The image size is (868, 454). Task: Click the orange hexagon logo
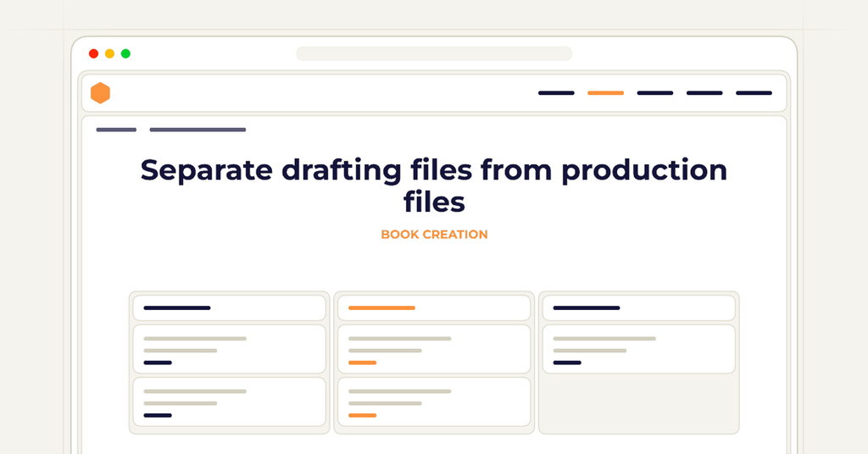click(x=100, y=93)
